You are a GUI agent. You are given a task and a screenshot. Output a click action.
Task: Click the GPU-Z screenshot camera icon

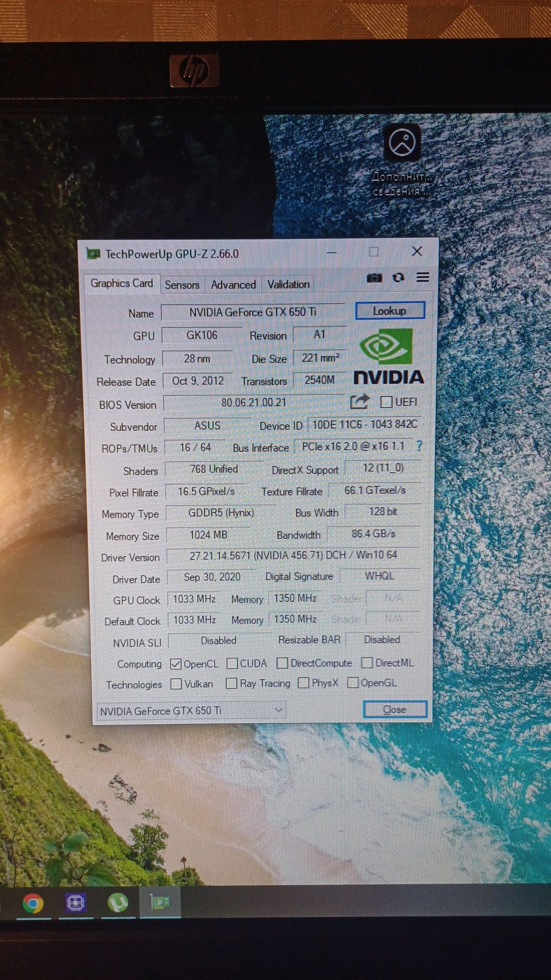click(374, 278)
